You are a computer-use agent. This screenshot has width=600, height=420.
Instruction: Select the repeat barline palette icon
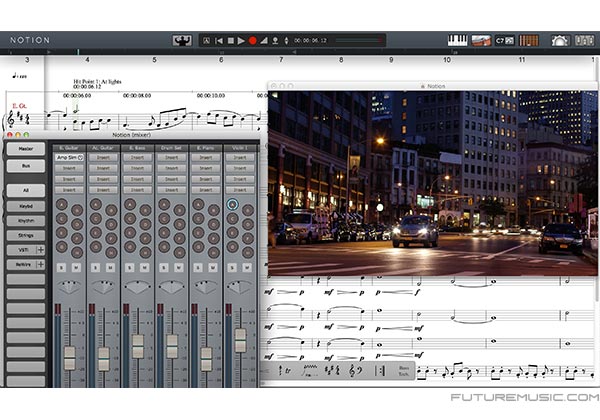380,371
